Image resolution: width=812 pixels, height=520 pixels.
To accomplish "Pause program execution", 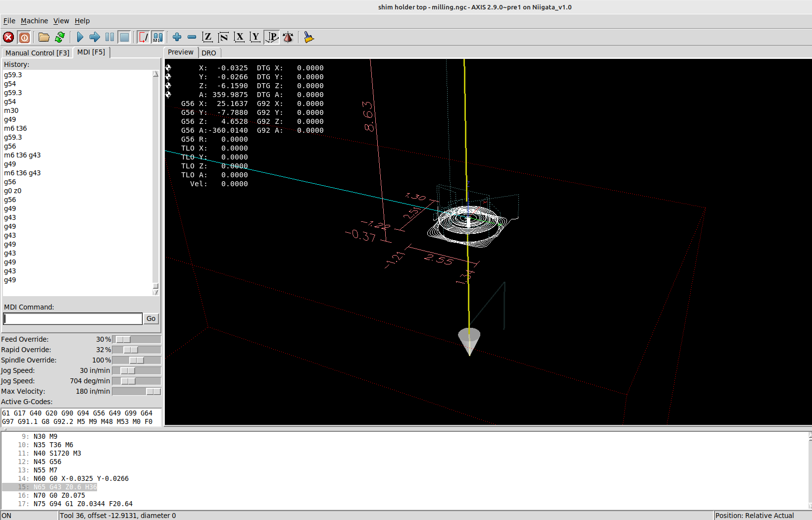I will click(x=109, y=37).
